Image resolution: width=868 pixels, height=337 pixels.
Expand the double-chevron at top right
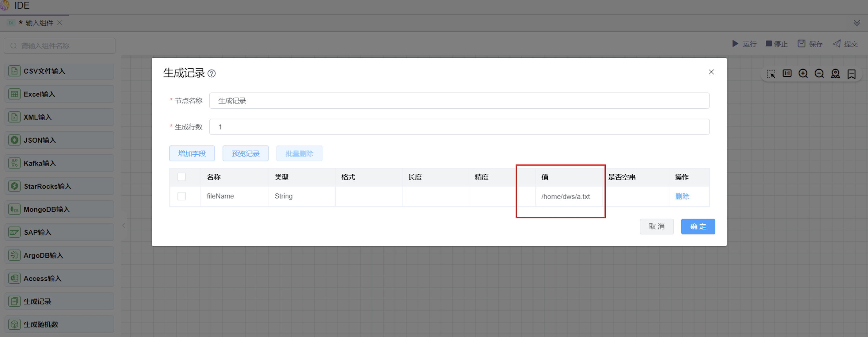[857, 23]
